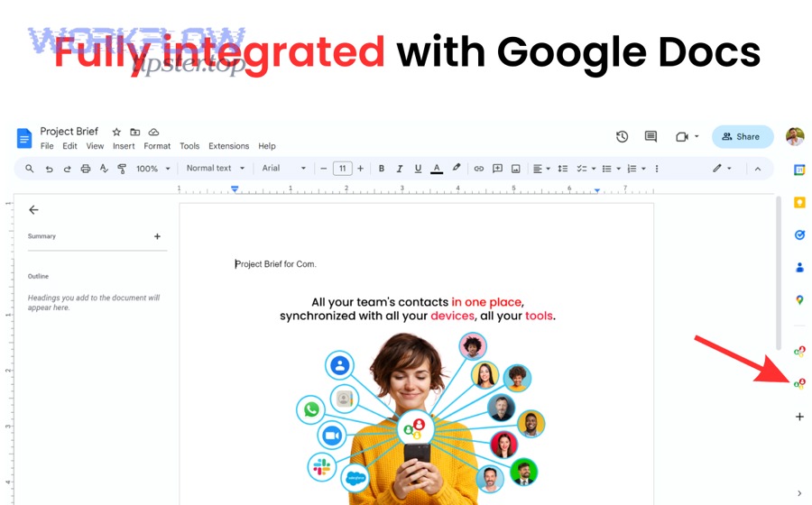Open the account profile picture

(x=795, y=136)
